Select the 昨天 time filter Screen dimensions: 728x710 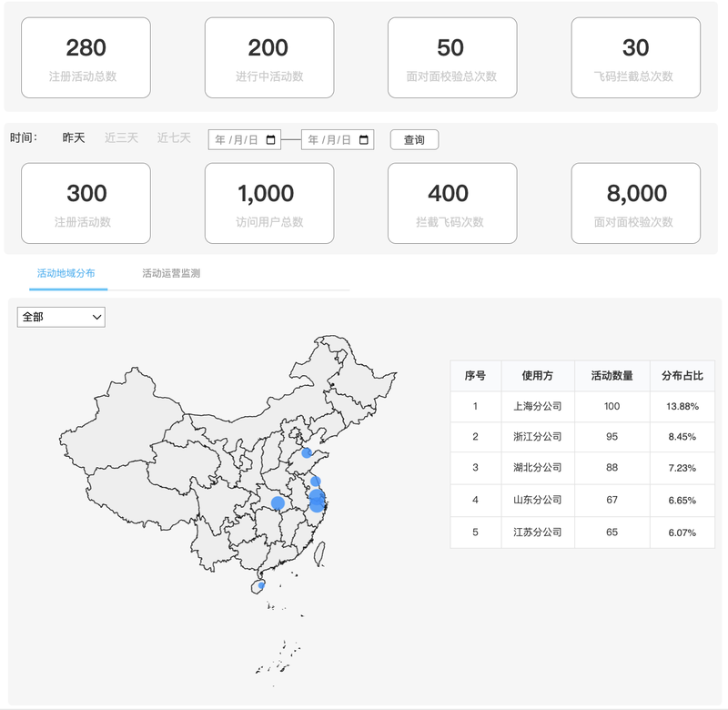click(x=74, y=138)
